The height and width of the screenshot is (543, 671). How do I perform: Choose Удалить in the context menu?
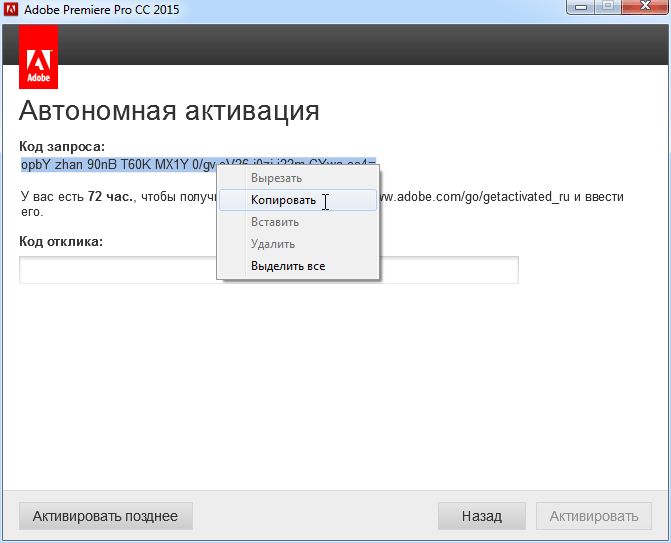coord(298,244)
